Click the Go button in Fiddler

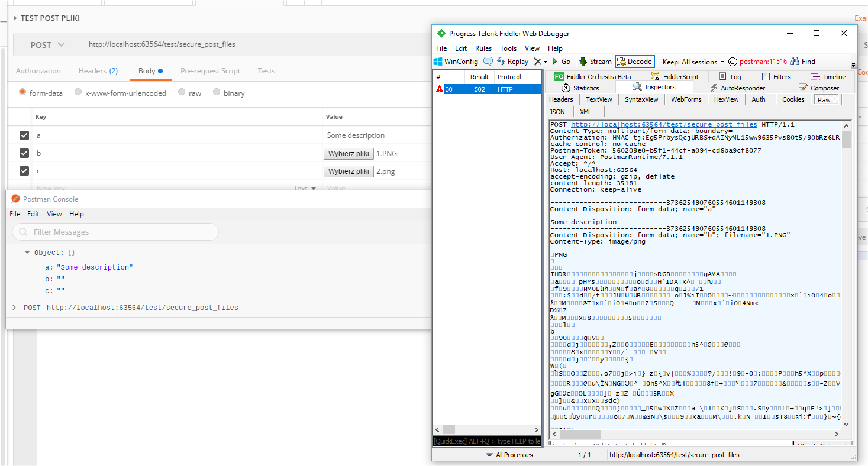(562, 61)
